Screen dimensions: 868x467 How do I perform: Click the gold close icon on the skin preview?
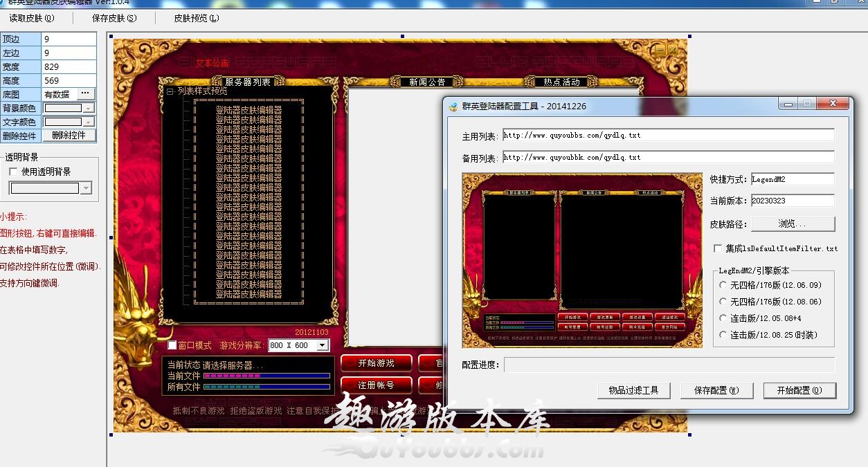coord(671,50)
